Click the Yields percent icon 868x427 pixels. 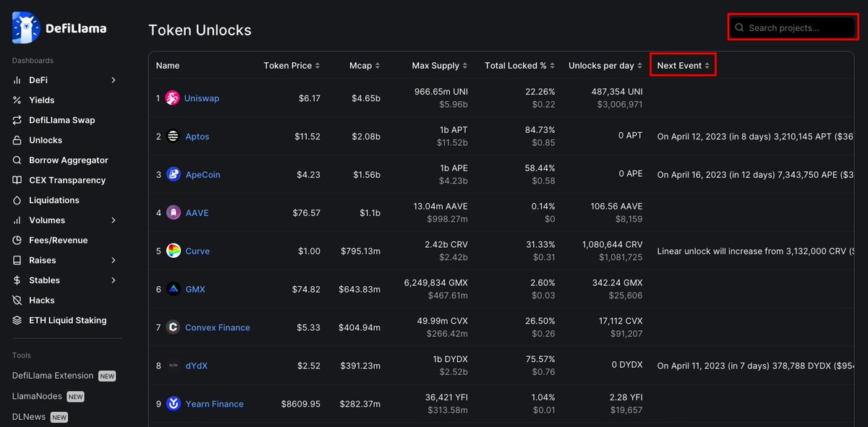pos(17,100)
